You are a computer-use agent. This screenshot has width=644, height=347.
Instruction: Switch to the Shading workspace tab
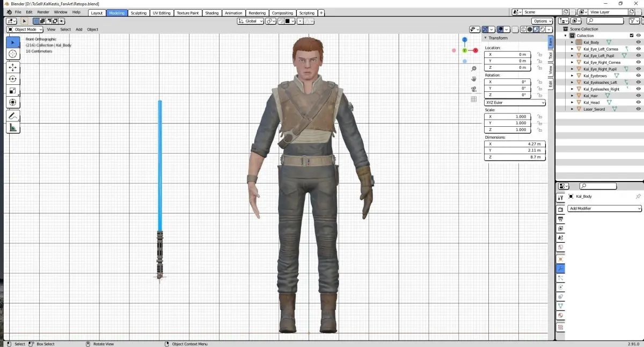[212, 12]
